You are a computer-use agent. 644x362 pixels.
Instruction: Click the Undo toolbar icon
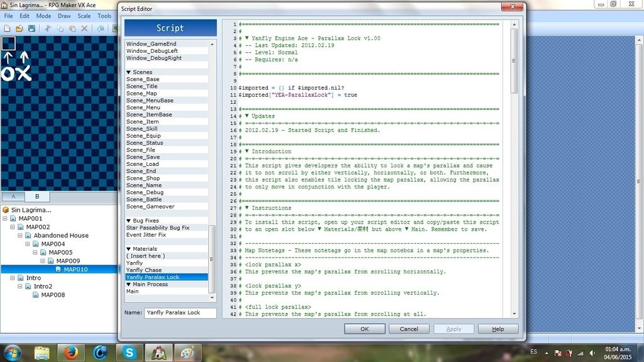point(101,28)
